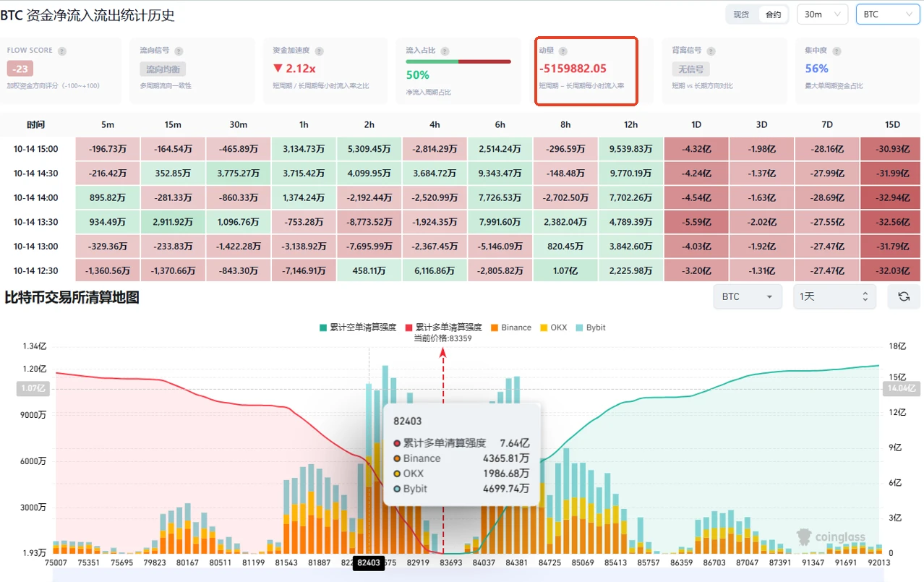Viewport: 924px width, 582px height.
Task: Switch the market type to 现货
Action: [x=741, y=14]
